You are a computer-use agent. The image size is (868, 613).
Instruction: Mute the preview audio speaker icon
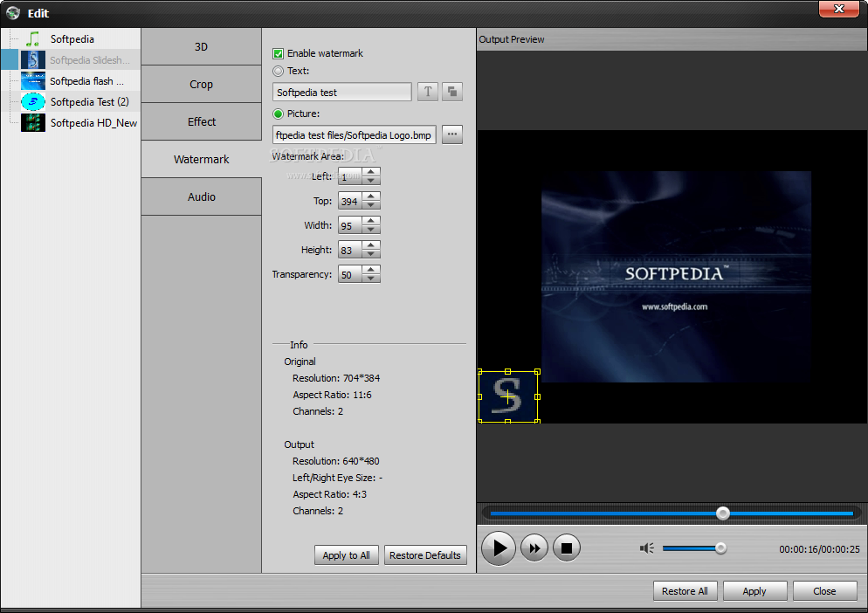(646, 548)
